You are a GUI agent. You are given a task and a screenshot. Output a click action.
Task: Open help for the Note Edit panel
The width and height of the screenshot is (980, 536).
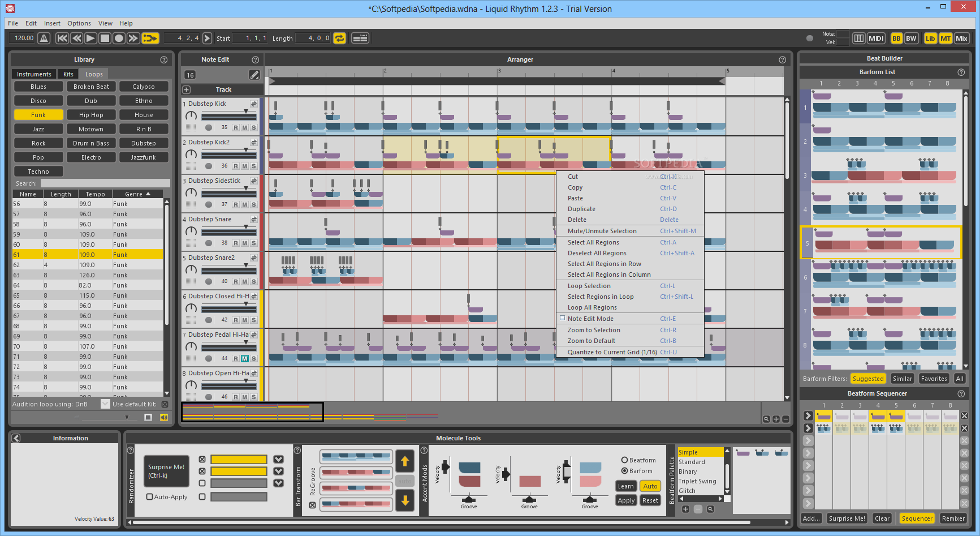[x=255, y=59]
